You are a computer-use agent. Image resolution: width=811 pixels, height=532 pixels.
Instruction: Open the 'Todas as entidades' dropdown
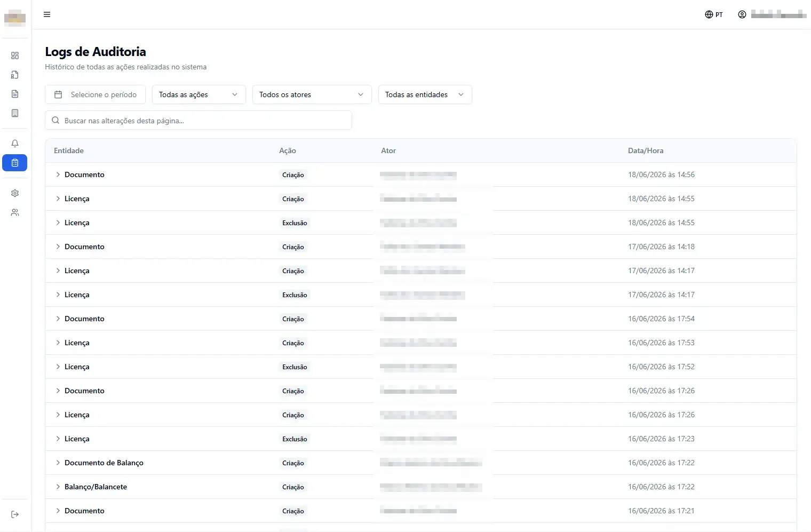[x=425, y=94]
